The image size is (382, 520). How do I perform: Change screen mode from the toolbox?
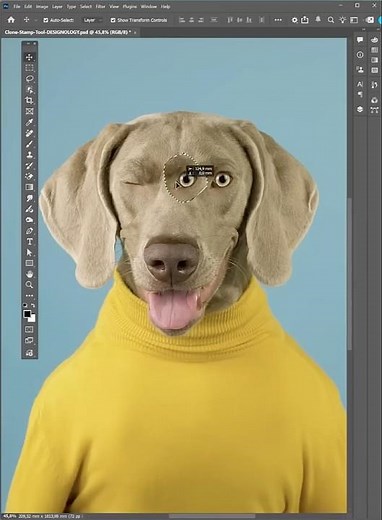coord(29,340)
